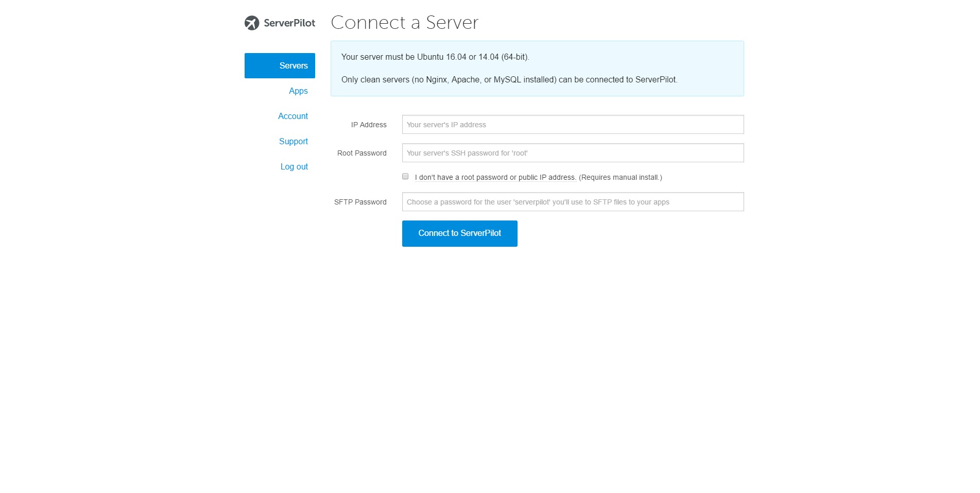Focus the IP Address input field
Image resolution: width=980 pixels, height=493 pixels.
coord(573,125)
